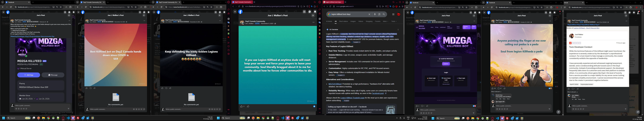Screen dimensions: 644x121
Task: Like the April 19 Joe's Post
Action: (x=569, y=89)
